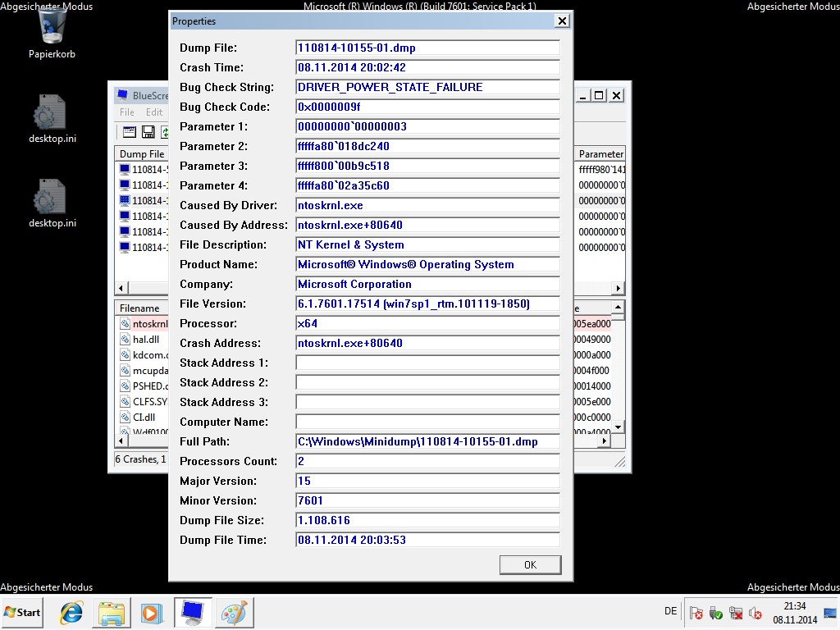Click the Filename column header
Image resolution: width=840 pixels, height=630 pixels.
tap(142, 308)
